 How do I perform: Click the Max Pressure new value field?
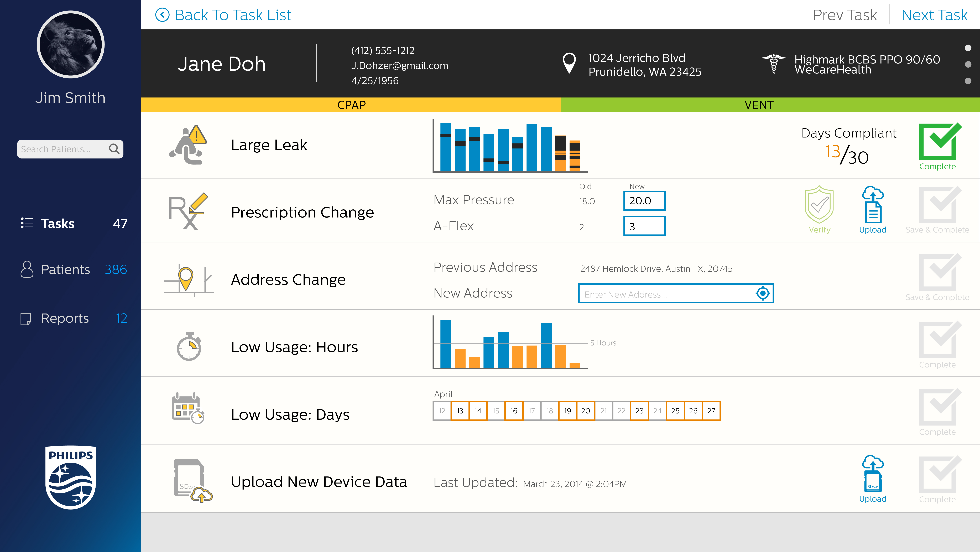(x=644, y=201)
